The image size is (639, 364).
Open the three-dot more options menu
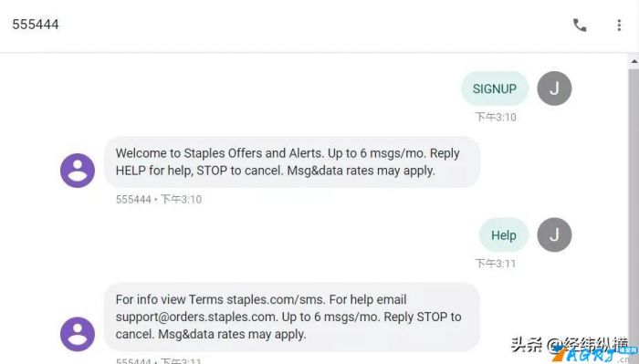(x=619, y=26)
